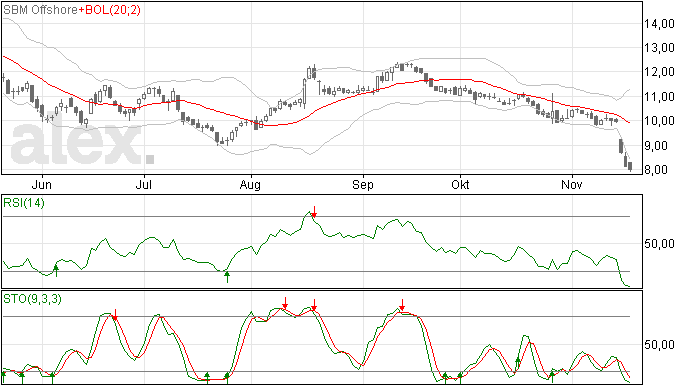Viewport: 690px width, 387px height.
Task: Click the Aug month label on time axis
Action: (x=250, y=185)
